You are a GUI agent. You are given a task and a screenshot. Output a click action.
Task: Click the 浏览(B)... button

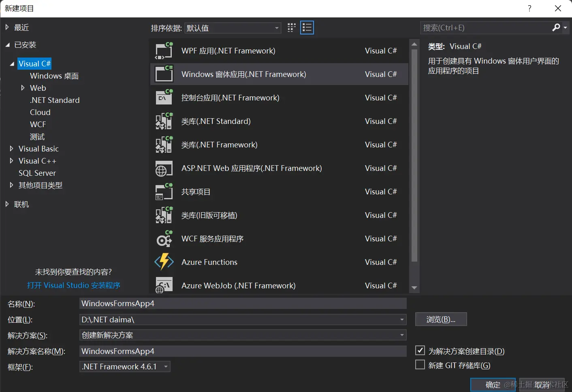click(x=441, y=319)
